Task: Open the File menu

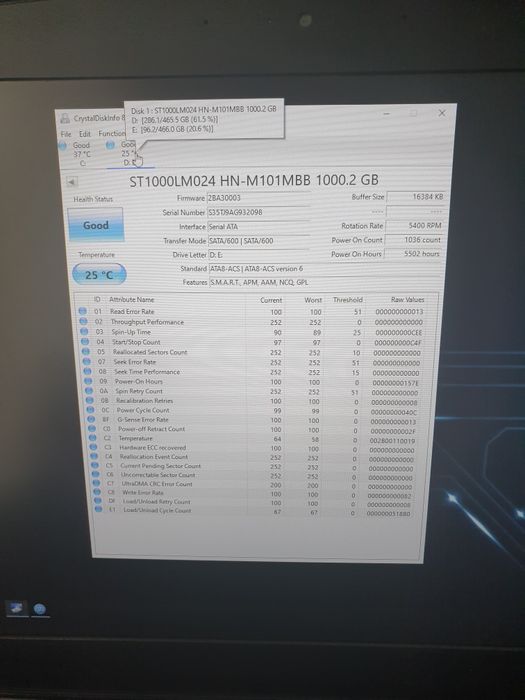Action: point(66,134)
